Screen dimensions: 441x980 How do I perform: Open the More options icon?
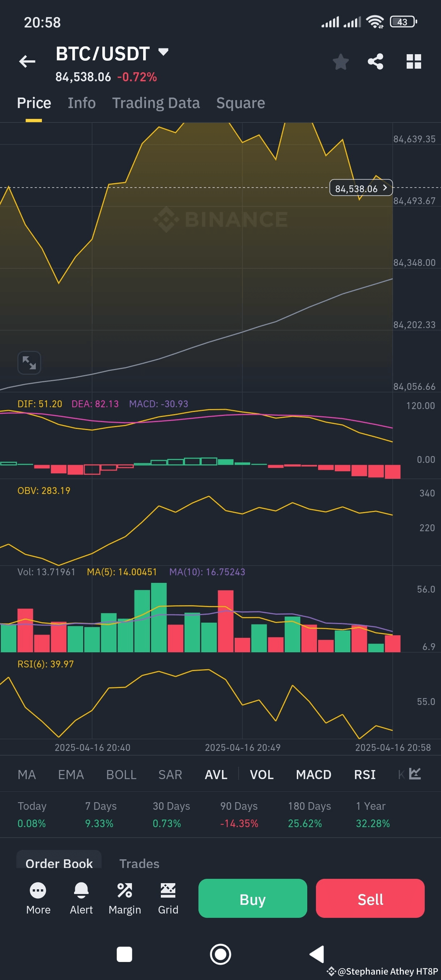click(38, 898)
